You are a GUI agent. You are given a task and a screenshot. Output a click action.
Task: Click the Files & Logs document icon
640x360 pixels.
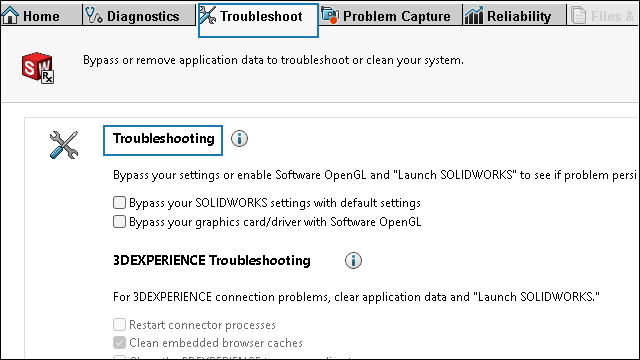[x=578, y=16]
